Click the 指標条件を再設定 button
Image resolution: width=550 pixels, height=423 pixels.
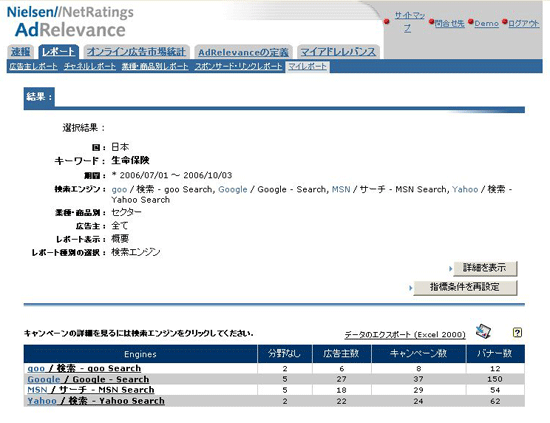pos(465,288)
